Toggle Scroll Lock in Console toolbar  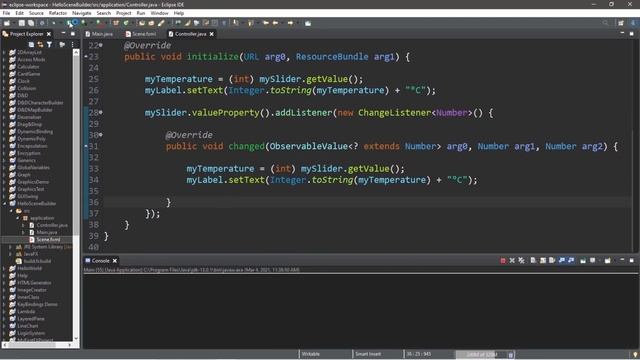tap(543, 260)
